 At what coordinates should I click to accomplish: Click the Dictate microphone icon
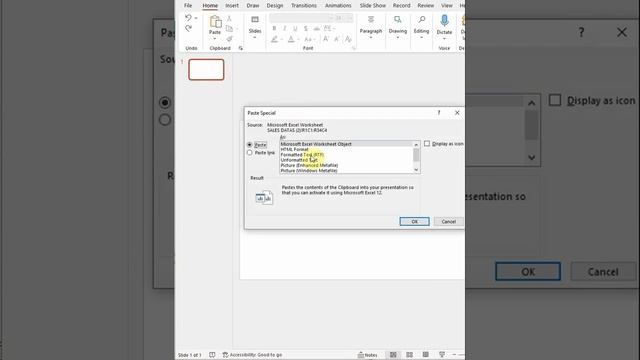444,21
